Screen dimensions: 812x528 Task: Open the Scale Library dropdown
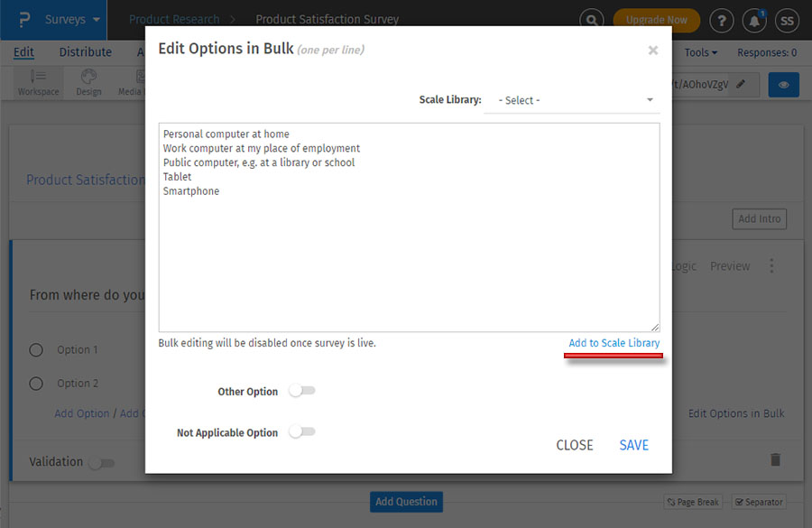pos(573,100)
